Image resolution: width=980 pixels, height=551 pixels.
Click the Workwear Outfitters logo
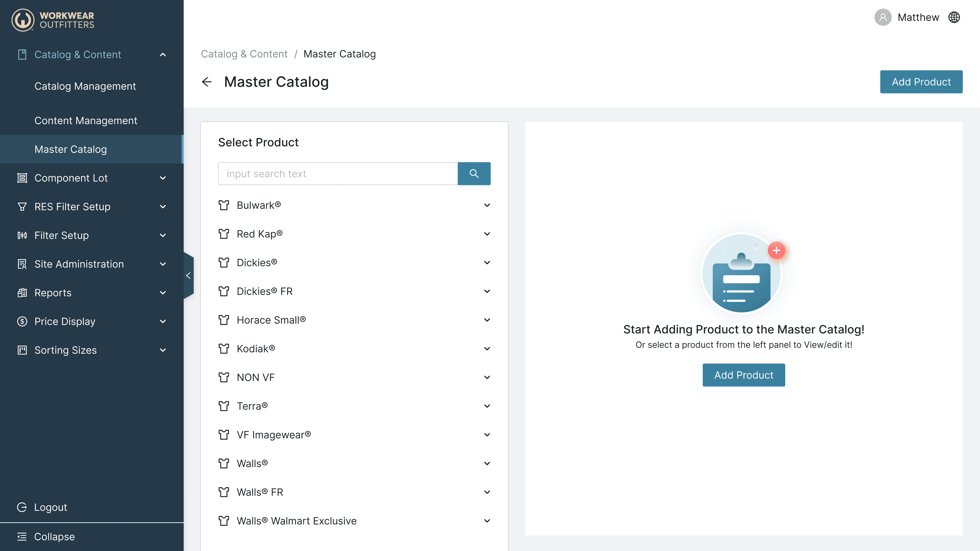tap(53, 20)
